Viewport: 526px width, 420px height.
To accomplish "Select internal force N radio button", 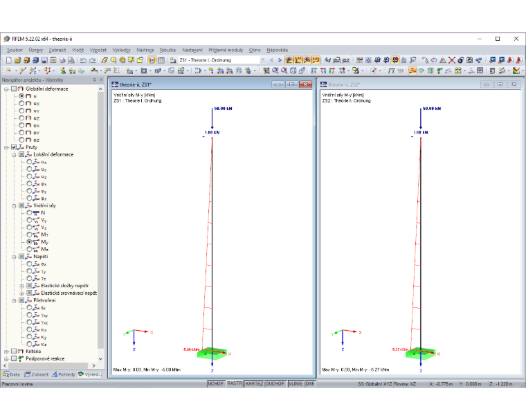I will tap(29, 212).
